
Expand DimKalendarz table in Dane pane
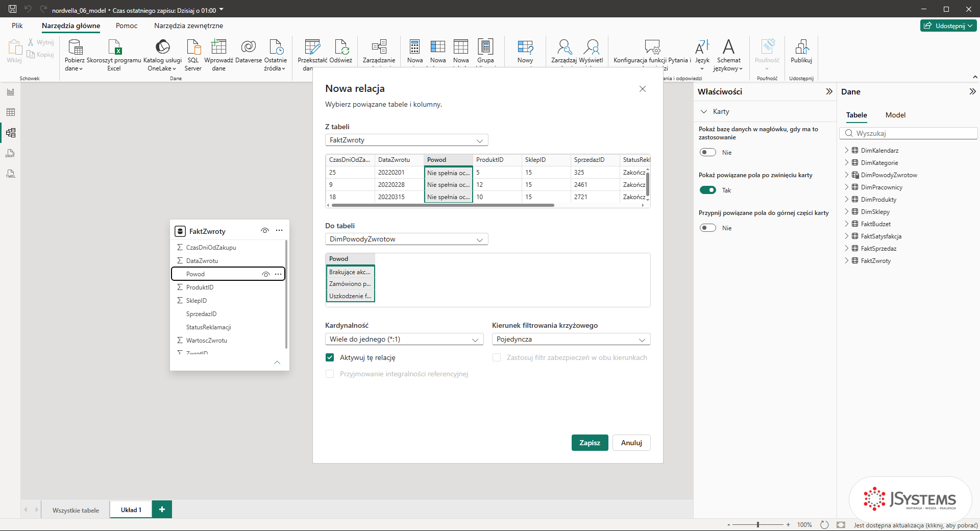coord(846,150)
